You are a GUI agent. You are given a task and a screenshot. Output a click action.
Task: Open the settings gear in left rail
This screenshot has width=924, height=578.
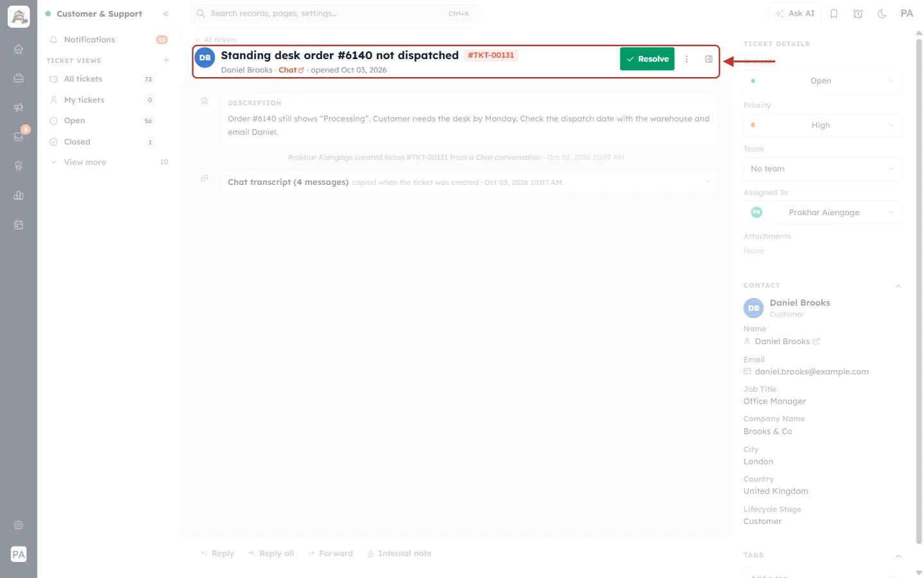tap(19, 525)
